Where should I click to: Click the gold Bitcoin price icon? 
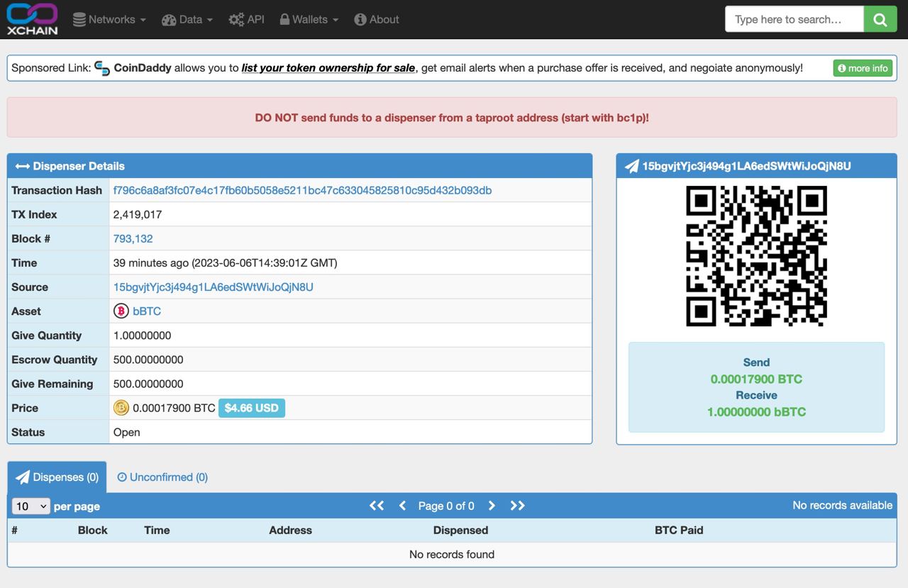[x=121, y=408]
